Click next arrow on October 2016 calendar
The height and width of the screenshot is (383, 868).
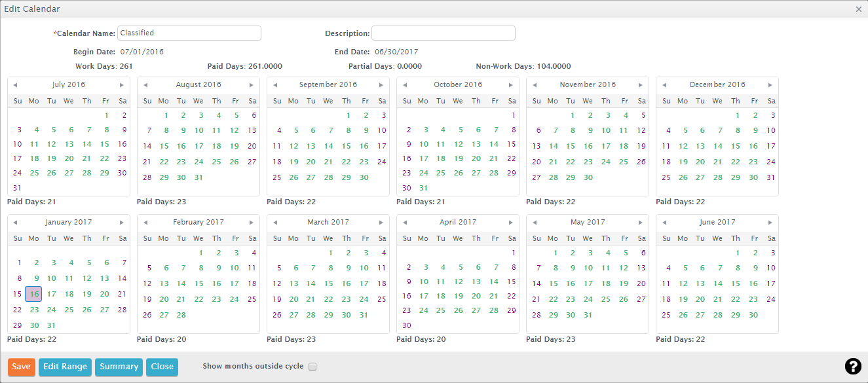(x=510, y=85)
